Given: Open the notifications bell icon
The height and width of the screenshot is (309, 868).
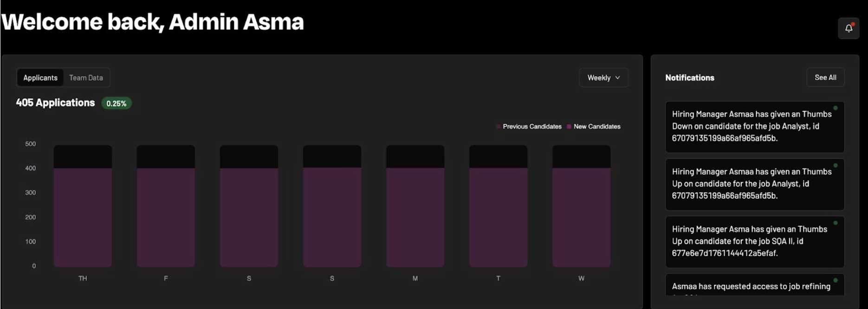Looking at the screenshot, I should tap(849, 28).
